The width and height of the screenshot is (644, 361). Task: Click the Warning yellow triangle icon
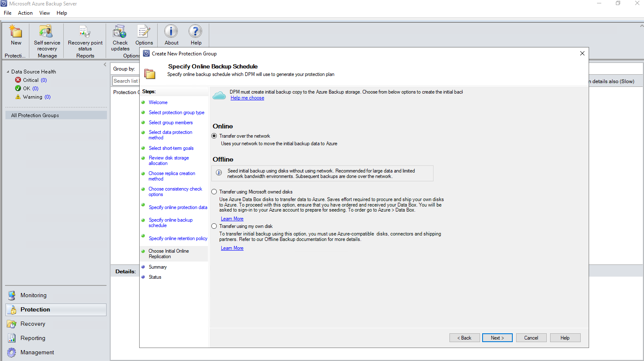point(18,97)
